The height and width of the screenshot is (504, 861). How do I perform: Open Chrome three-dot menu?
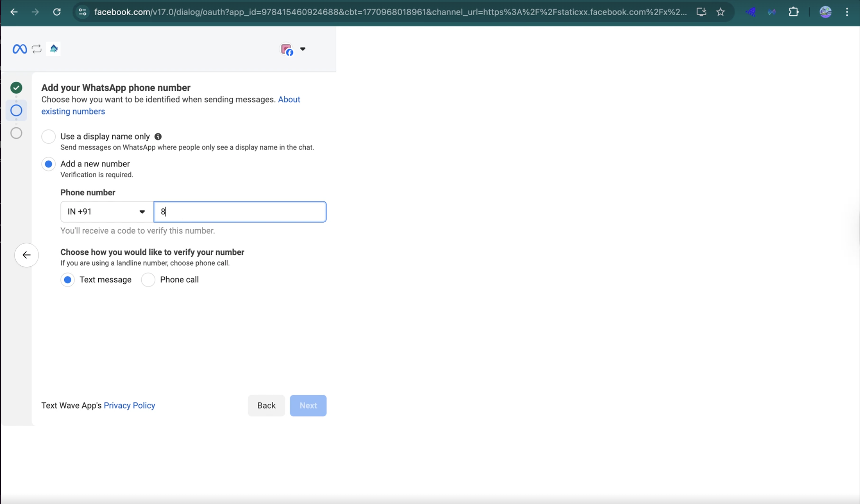pyautogui.click(x=847, y=12)
